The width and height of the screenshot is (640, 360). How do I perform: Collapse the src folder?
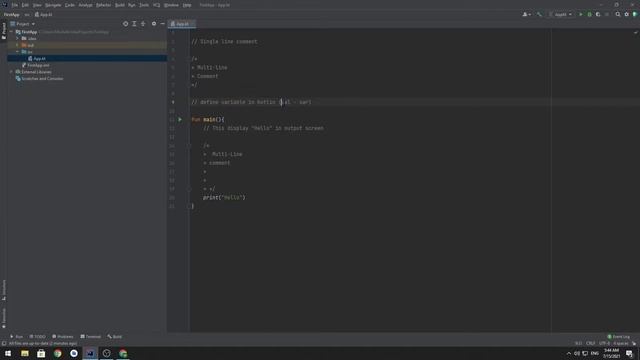click(x=18, y=52)
